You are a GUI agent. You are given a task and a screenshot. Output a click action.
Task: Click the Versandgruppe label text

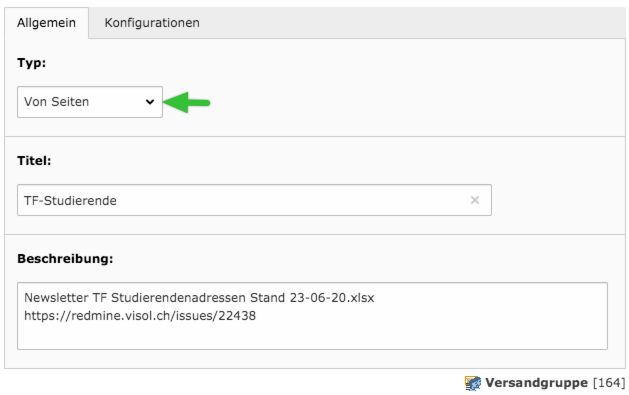536,383
